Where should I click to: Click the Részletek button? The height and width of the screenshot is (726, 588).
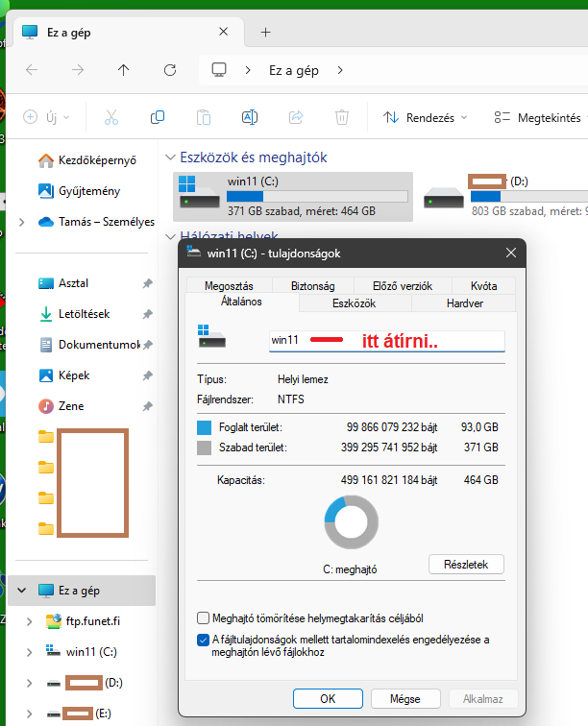coord(466,565)
